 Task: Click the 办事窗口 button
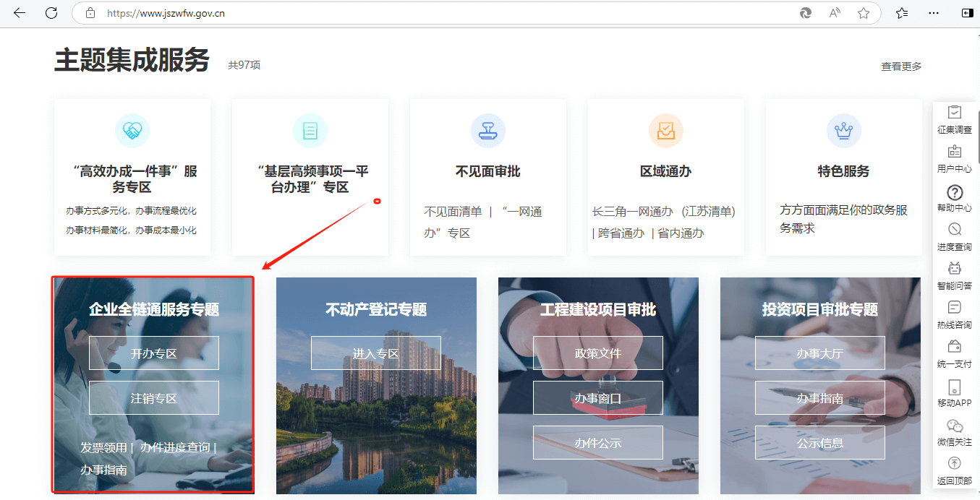[x=598, y=398]
